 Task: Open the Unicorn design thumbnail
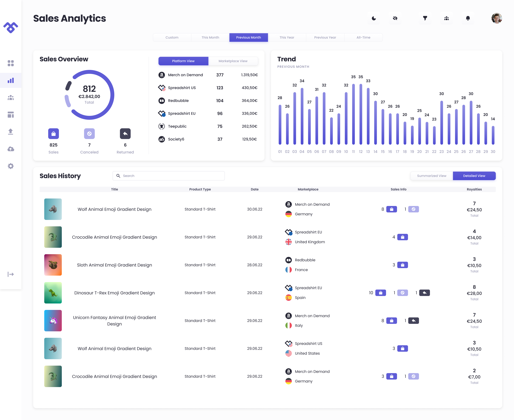[x=53, y=321]
